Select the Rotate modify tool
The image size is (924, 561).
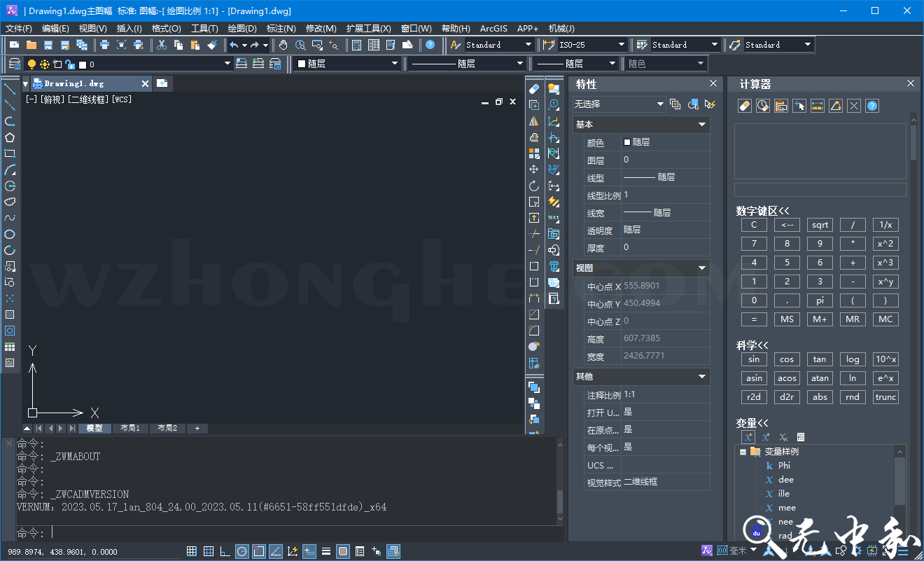pyautogui.click(x=534, y=186)
